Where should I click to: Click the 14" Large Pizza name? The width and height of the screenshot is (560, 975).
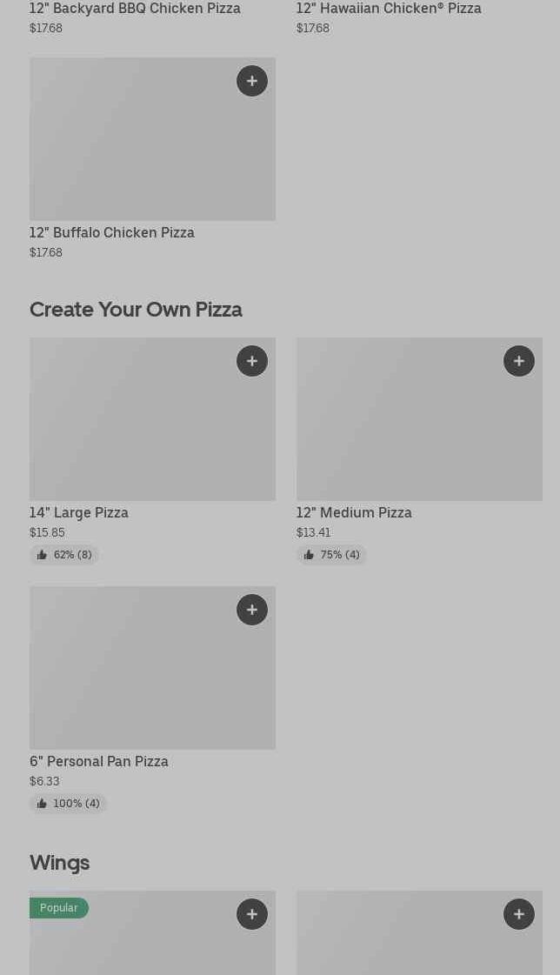(79, 512)
